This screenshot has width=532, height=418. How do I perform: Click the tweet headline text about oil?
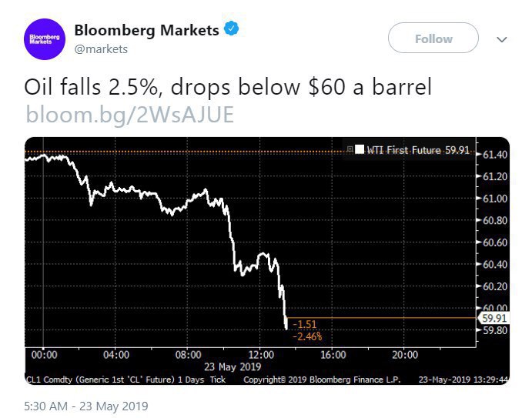pyautogui.click(x=229, y=87)
